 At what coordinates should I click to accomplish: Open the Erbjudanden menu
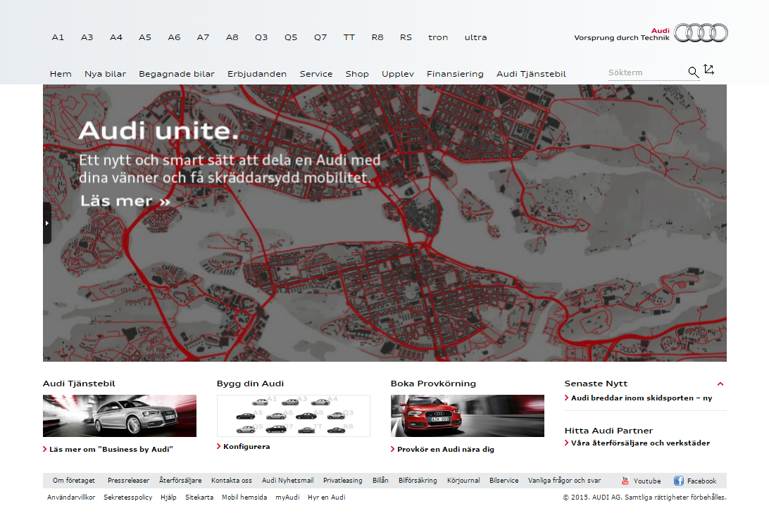point(257,74)
